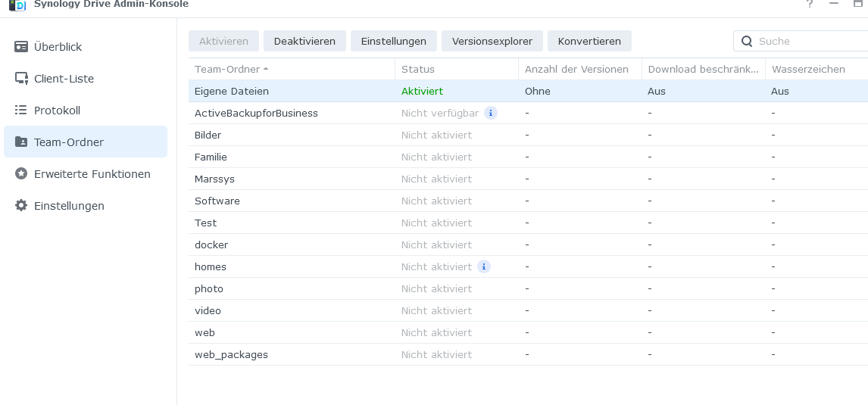Click the Nicht verfügbar status text
This screenshot has width=868, height=405.
pyautogui.click(x=439, y=113)
